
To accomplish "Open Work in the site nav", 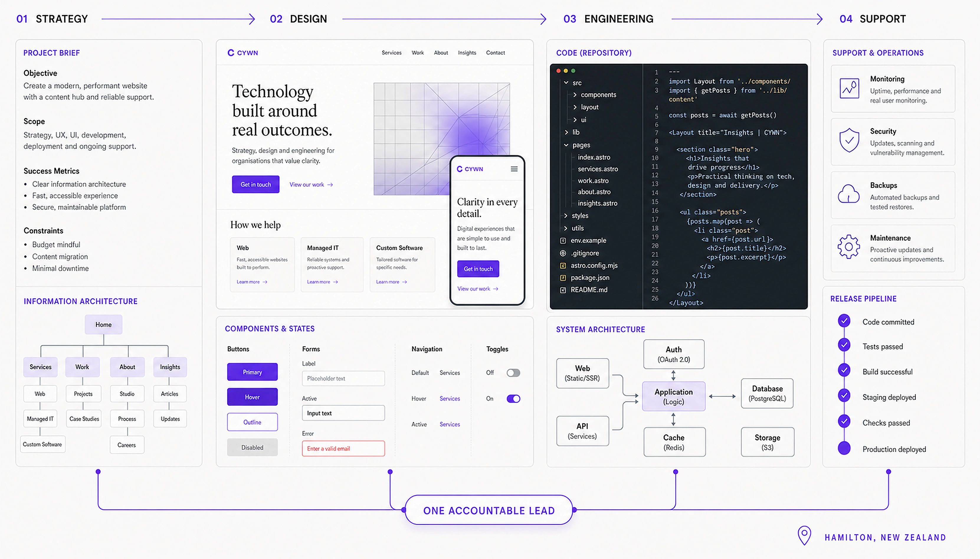I will point(417,53).
